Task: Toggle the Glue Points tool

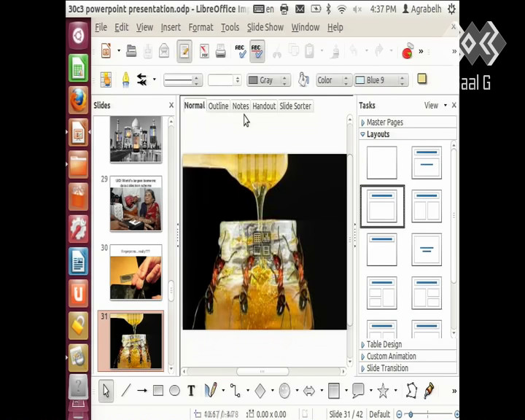Action: [x=429, y=391]
